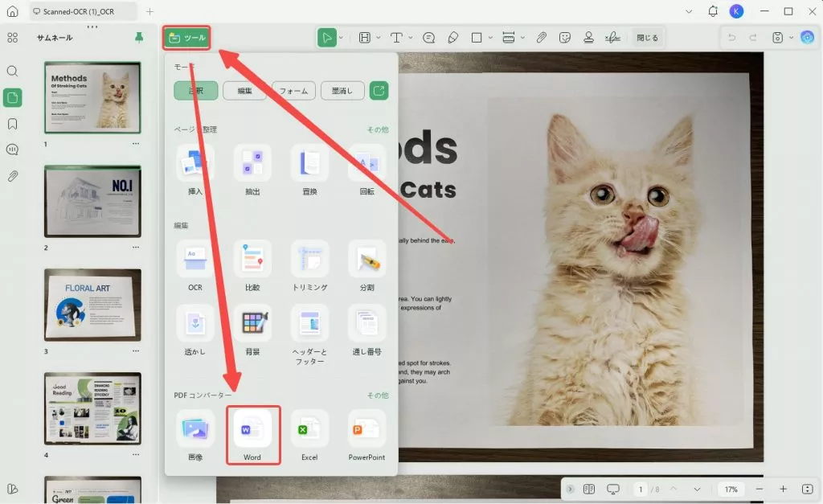Click the undo arrow icon
823x504 pixels.
coord(731,38)
